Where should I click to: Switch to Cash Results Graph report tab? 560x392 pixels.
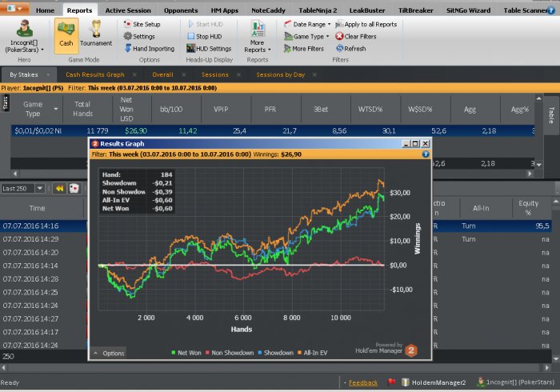pyautogui.click(x=95, y=74)
